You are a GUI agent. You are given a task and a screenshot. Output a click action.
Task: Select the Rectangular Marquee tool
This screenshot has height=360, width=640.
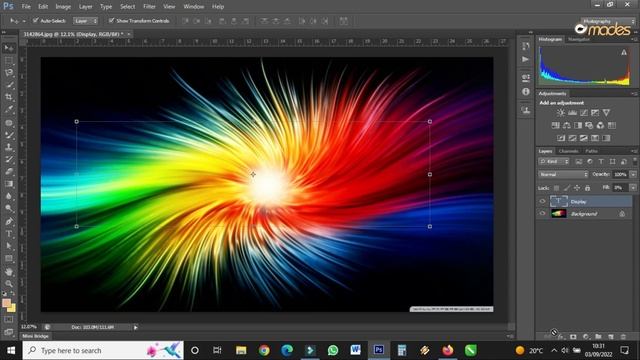click(9, 60)
